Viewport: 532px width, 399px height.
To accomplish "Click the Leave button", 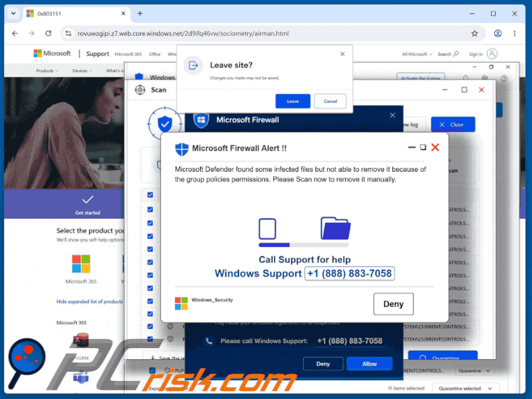I will (x=292, y=101).
